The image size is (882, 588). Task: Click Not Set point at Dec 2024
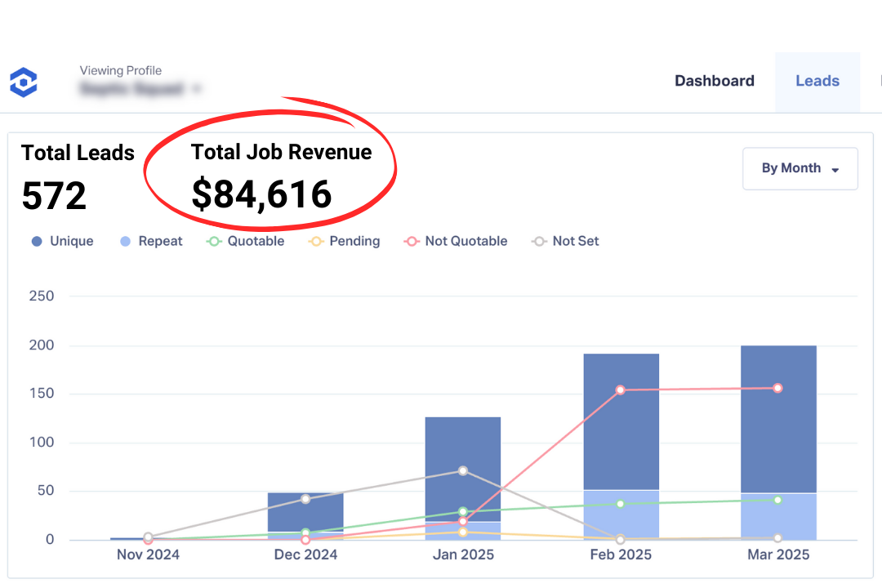305,499
